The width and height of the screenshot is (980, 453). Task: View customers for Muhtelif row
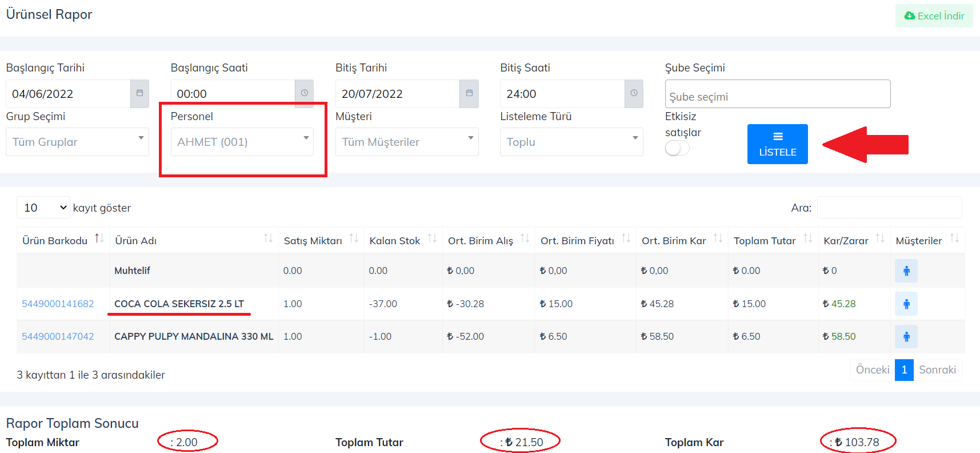point(906,271)
